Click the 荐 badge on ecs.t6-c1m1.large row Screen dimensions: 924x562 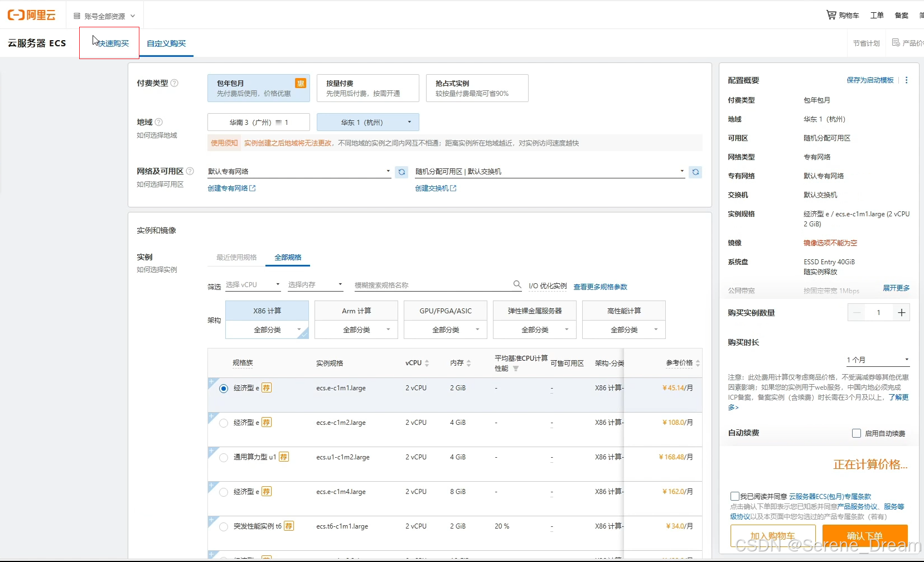point(289,526)
